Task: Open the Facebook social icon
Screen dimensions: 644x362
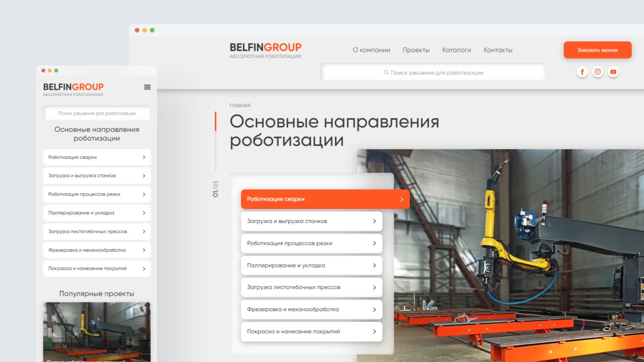Action: [582, 72]
